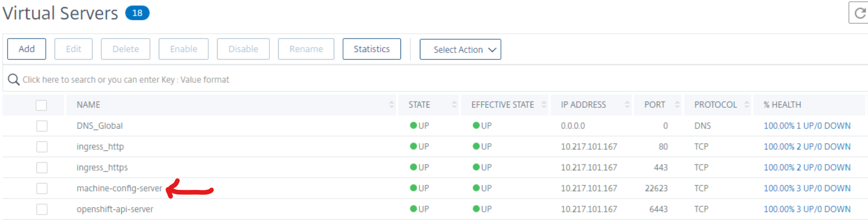This screenshot has width=868, height=220.
Task: Sort by EFFECTIVE STATE column arrows
Action: (544, 105)
